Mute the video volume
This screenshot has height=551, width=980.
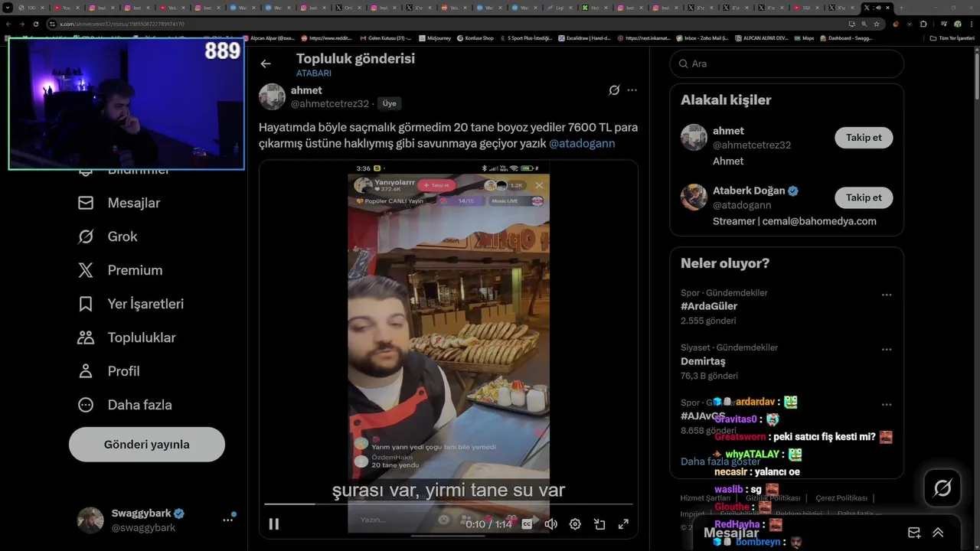(x=550, y=524)
